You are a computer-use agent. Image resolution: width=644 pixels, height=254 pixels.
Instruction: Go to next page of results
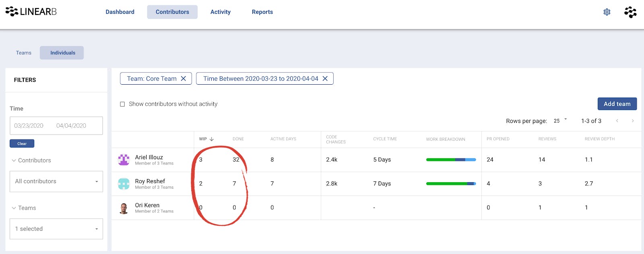(x=633, y=121)
